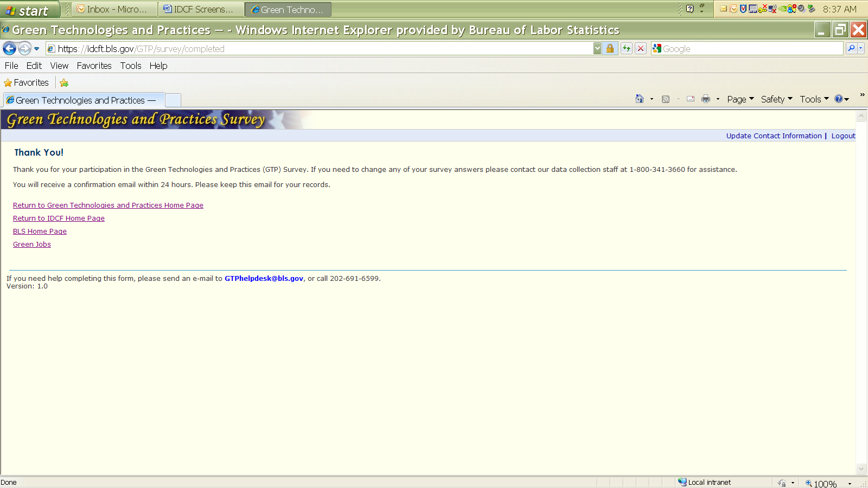This screenshot has height=488, width=868.
Task: Click the RSS feeds icon
Action: click(x=666, y=99)
